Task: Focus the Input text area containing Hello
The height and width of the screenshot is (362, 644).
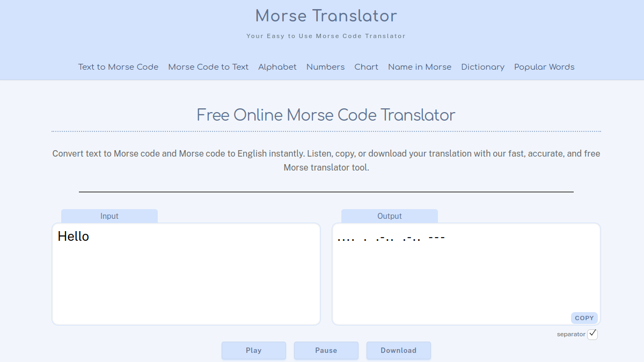Action: pos(186,274)
